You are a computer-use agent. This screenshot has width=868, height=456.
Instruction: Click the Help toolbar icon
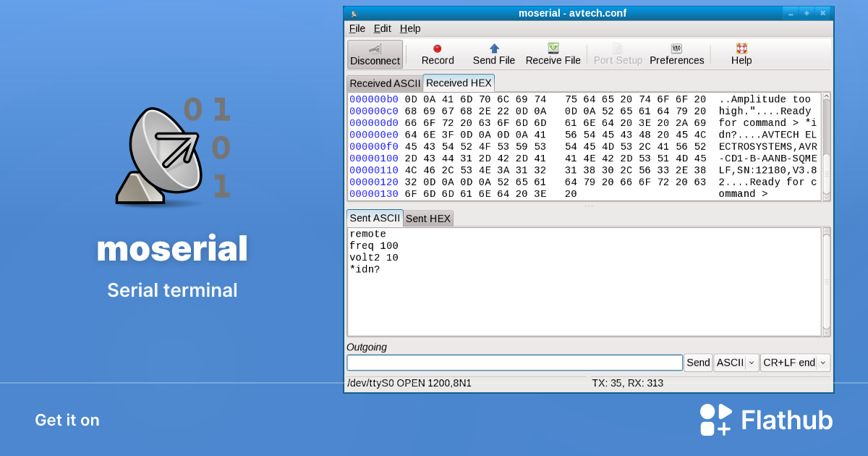741,54
